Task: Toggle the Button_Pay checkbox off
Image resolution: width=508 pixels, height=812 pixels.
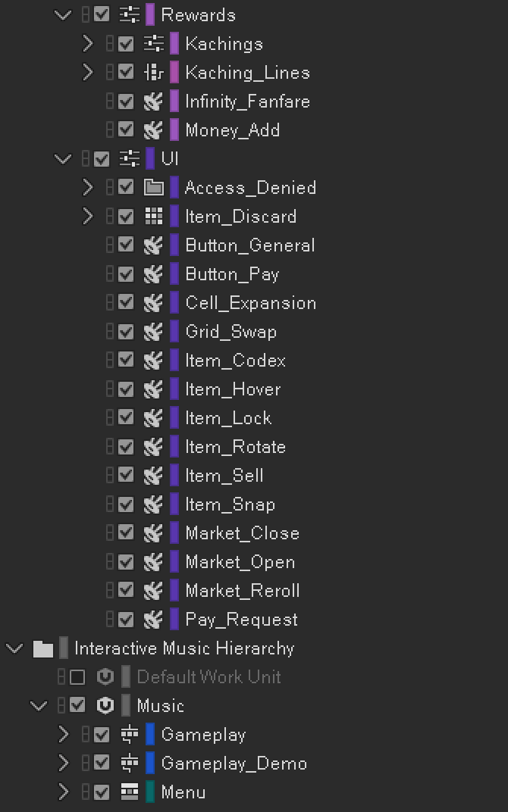Action: 126,274
